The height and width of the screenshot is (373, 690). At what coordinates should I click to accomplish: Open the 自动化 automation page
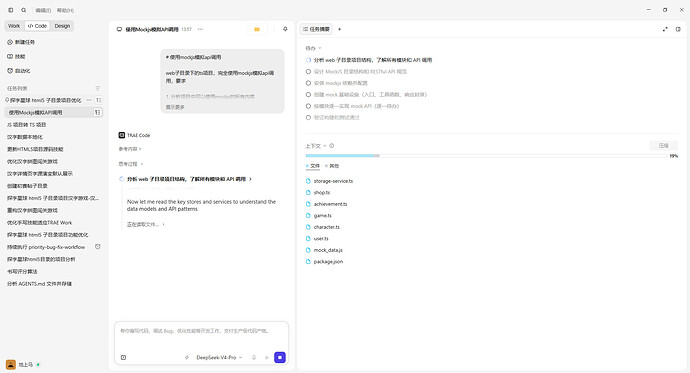click(x=19, y=70)
